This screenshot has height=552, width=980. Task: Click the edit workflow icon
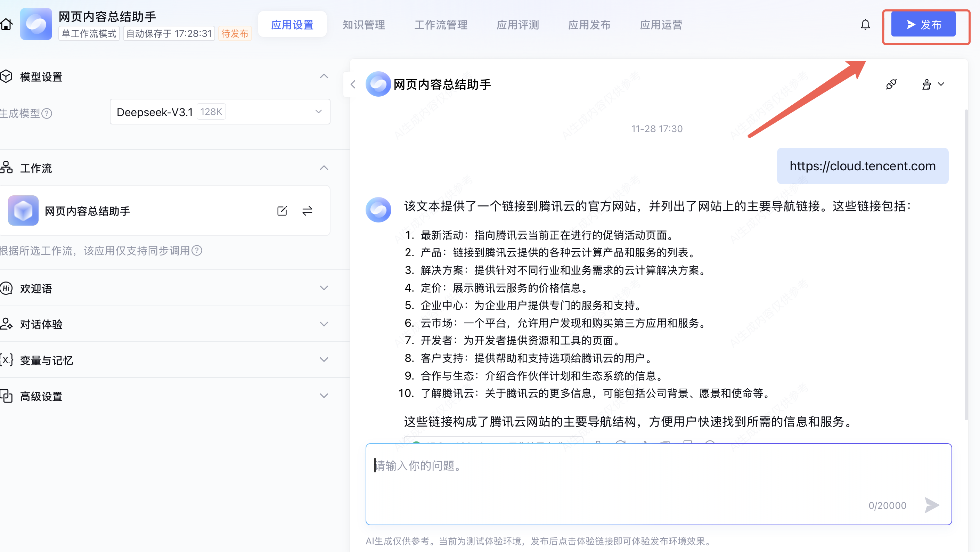[x=282, y=211]
